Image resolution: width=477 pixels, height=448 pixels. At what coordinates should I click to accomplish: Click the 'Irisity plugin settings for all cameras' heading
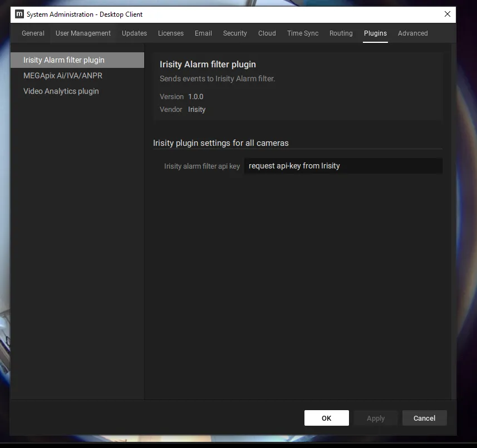[220, 143]
